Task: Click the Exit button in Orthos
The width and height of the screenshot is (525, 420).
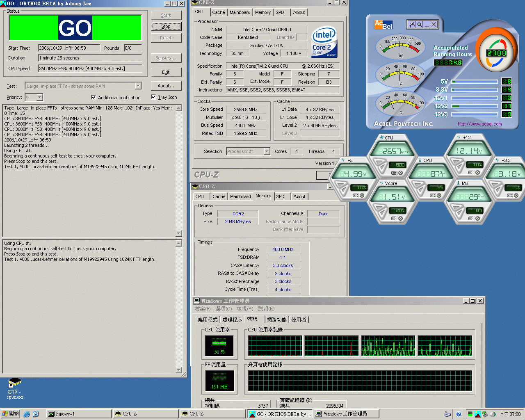Action: [166, 72]
